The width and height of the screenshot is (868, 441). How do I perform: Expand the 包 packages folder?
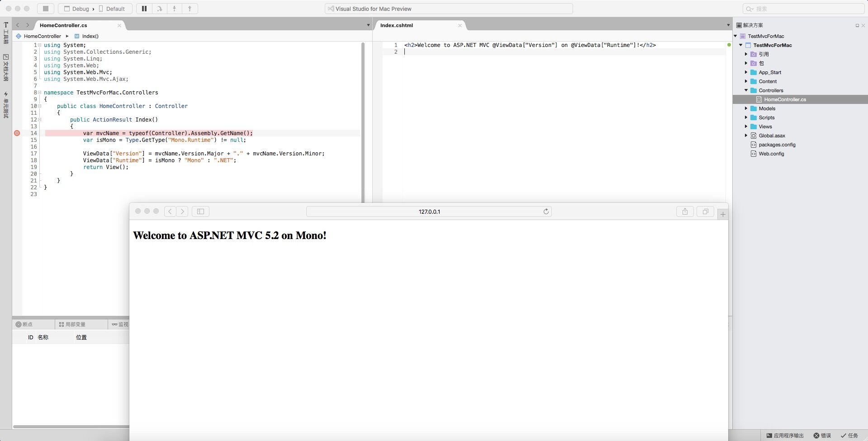[x=746, y=63]
